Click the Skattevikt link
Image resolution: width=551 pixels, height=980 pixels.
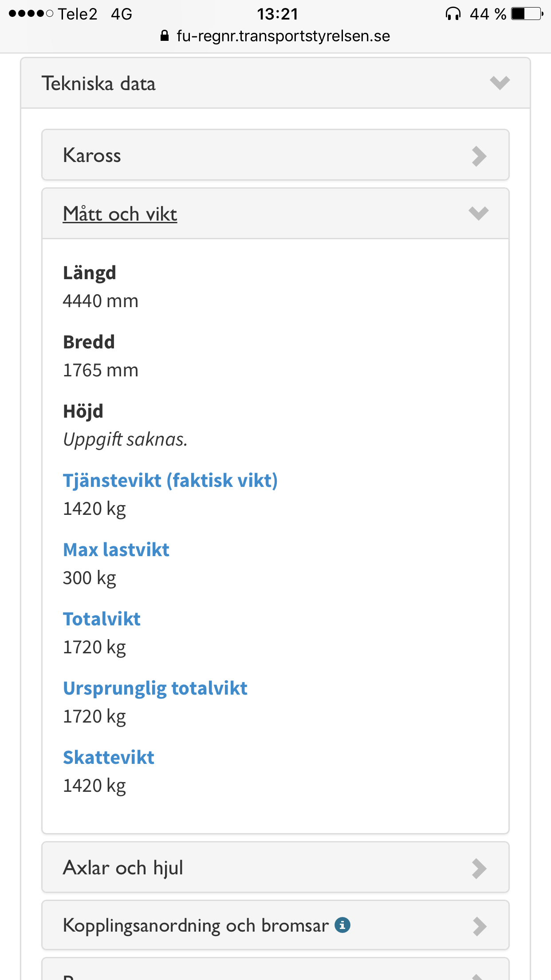tap(109, 758)
